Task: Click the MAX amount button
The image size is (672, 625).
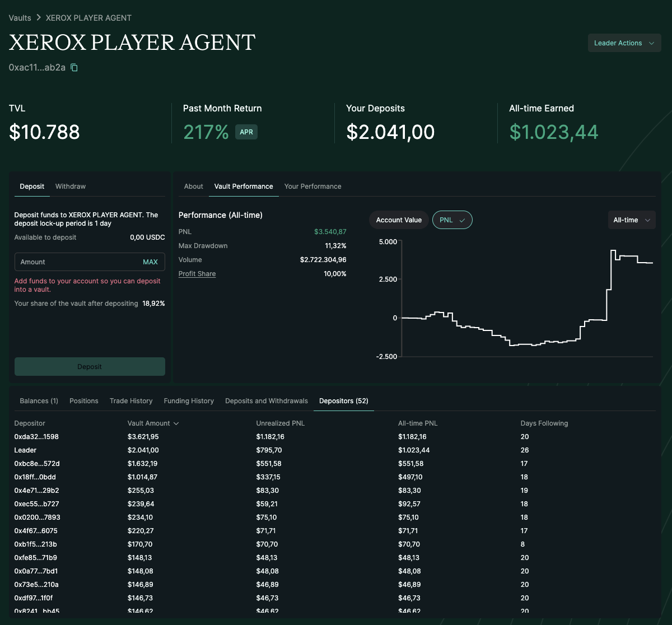Action: (x=150, y=262)
